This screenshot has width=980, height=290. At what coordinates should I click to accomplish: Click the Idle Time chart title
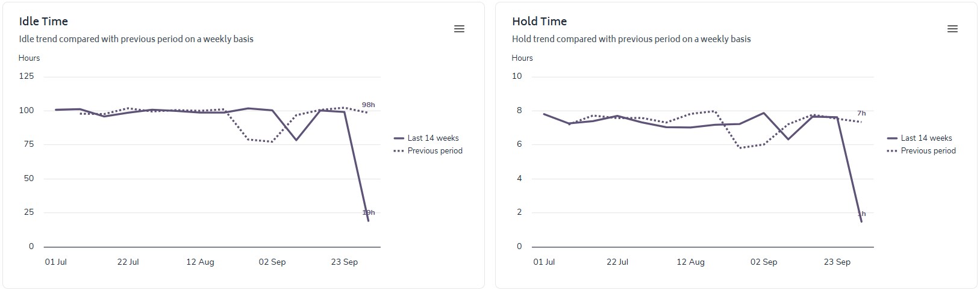tap(43, 22)
